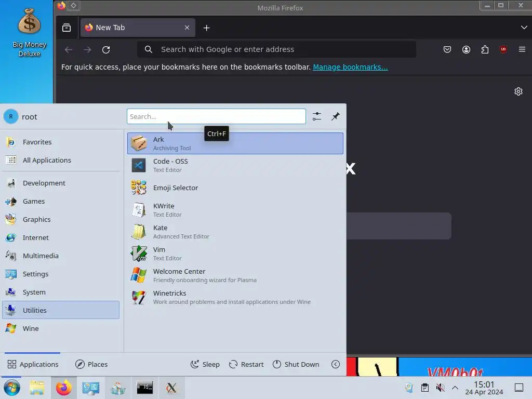
Task: Switch to Applications tab in launcher
Action: point(33,364)
